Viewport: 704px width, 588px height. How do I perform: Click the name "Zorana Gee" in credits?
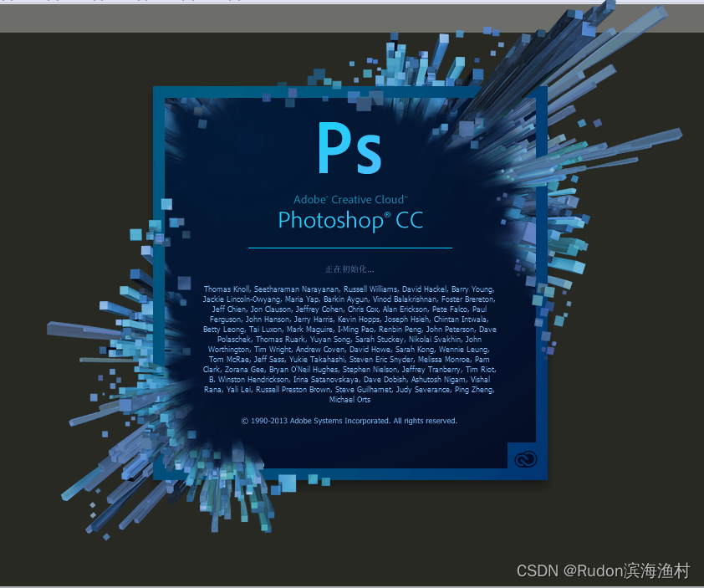click(244, 369)
